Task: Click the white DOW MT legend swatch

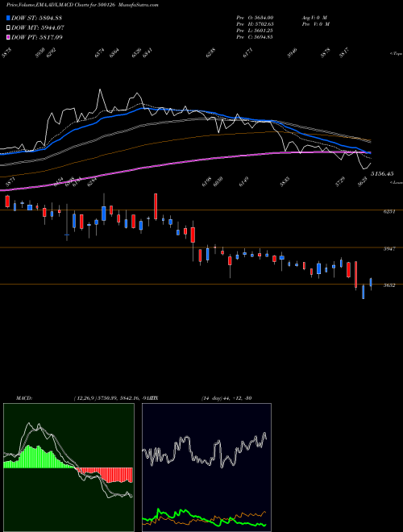Action: click(x=9, y=27)
